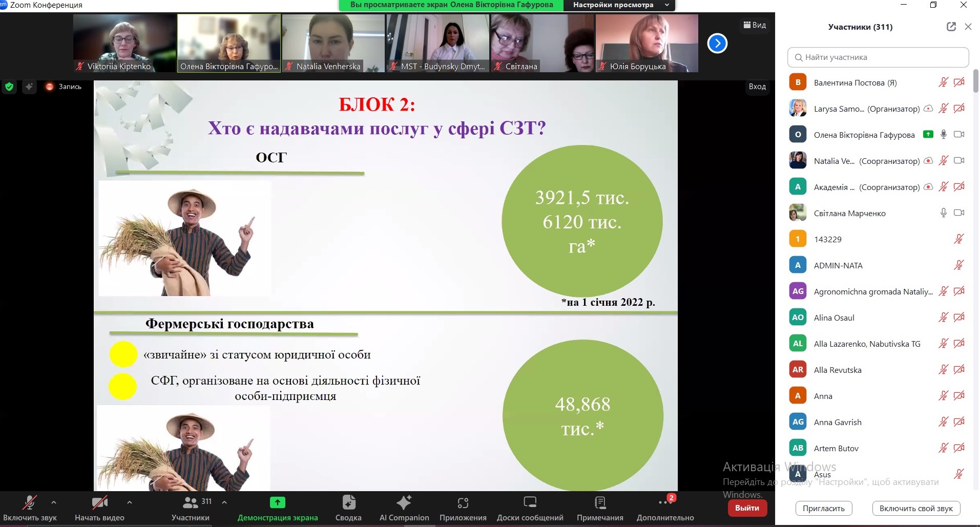Open the Сводка summary icon
Image resolution: width=980 pixels, height=527 pixels.
[x=348, y=503]
